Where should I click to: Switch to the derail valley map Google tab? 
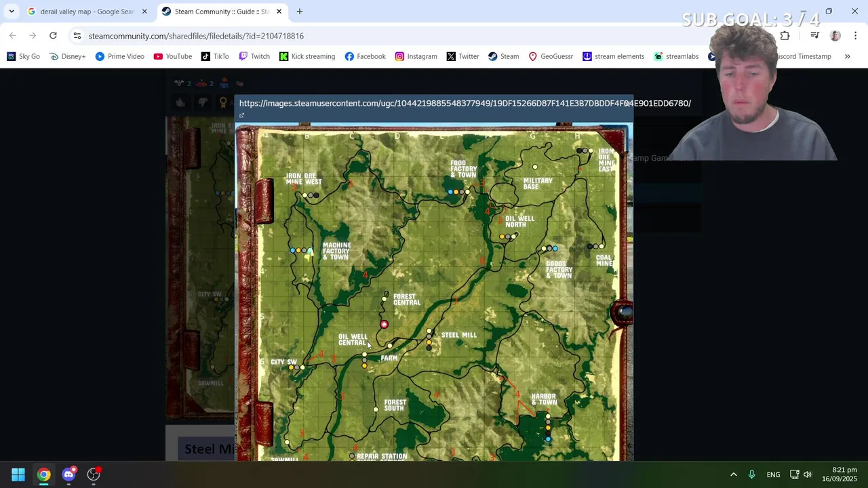coord(86,12)
